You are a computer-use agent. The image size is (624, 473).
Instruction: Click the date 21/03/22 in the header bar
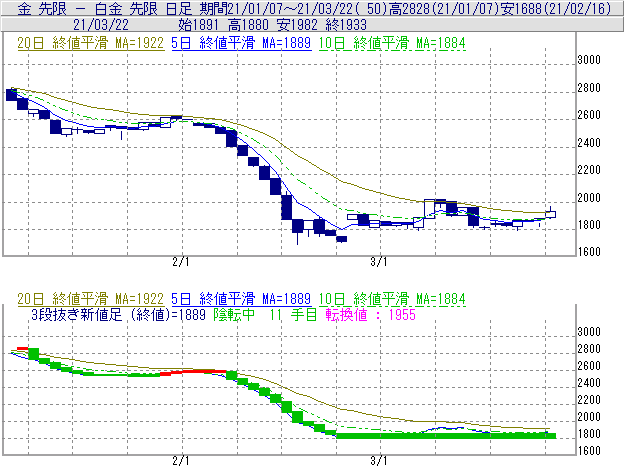pyautogui.click(x=101, y=25)
